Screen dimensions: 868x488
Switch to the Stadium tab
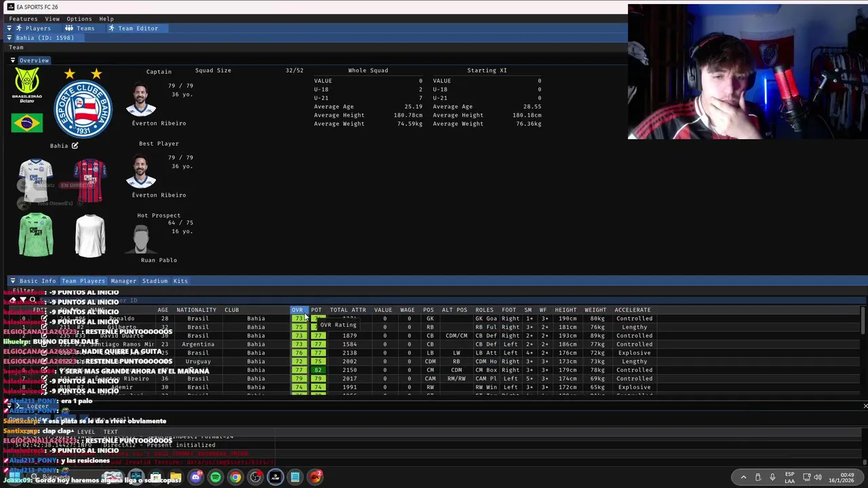(155, 281)
